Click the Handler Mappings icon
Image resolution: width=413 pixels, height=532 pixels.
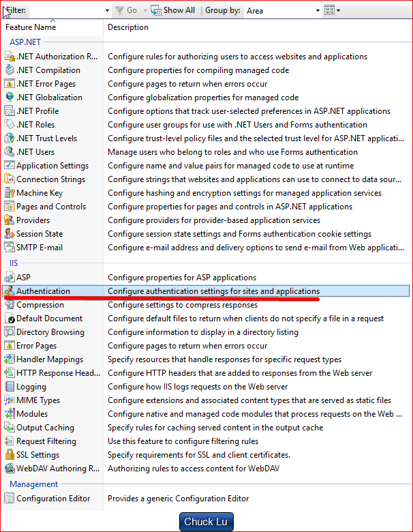click(x=10, y=359)
